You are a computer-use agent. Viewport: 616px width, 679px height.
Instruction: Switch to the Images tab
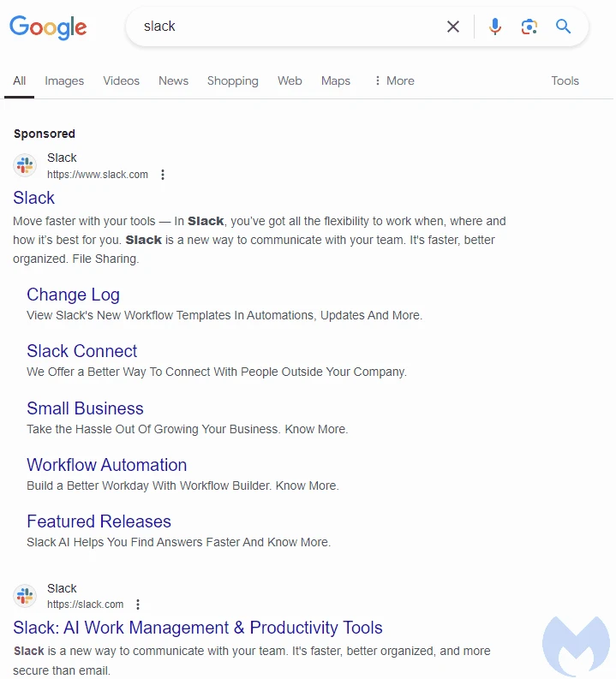pos(64,81)
